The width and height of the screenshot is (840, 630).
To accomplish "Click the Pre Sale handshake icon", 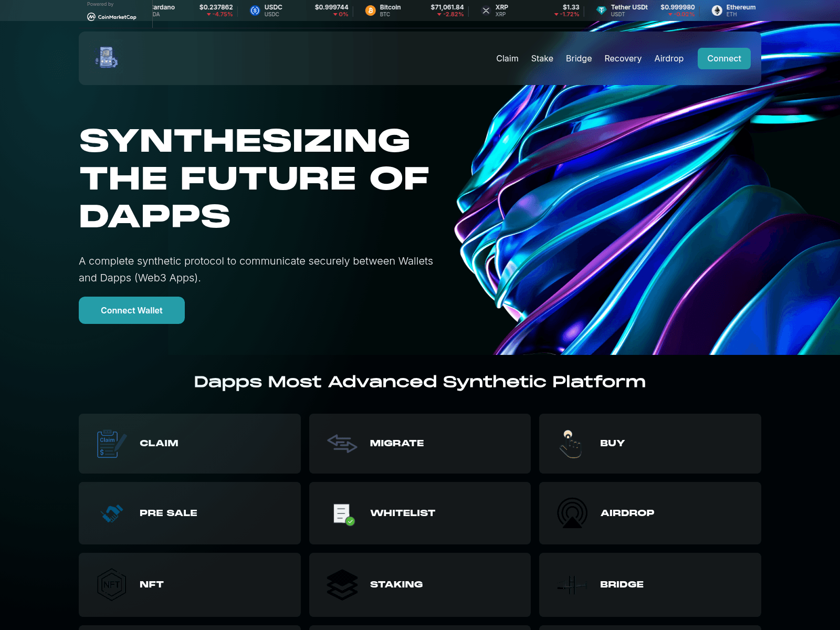I will pyautogui.click(x=110, y=513).
